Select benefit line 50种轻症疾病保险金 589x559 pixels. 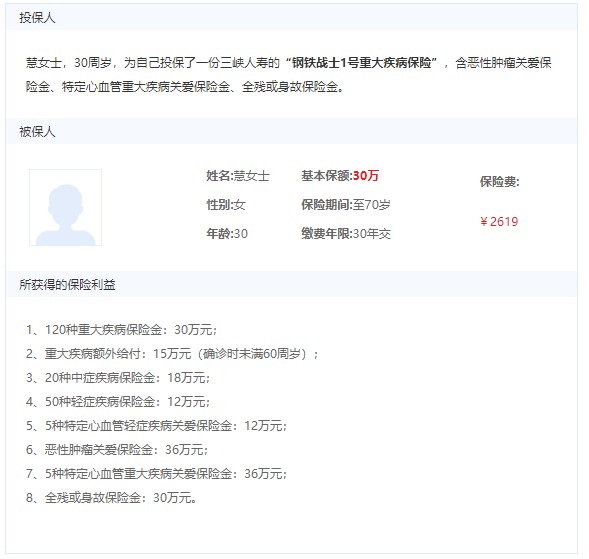[x=118, y=402]
